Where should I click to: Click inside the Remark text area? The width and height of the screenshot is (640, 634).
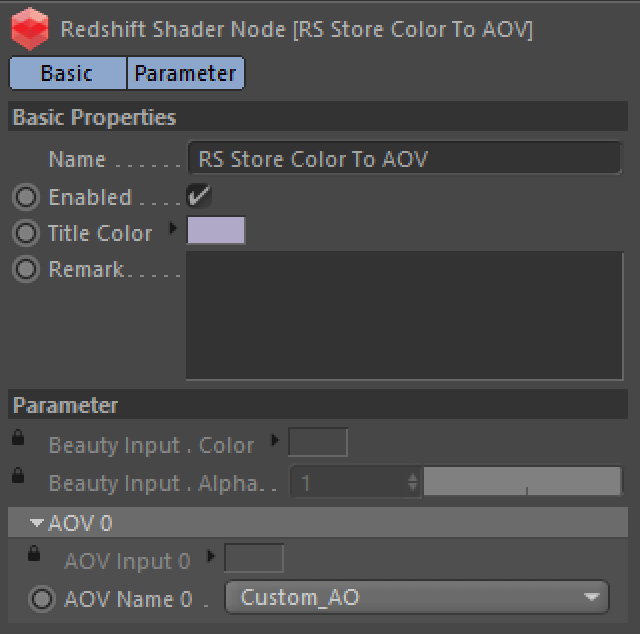(x=404, y=316)
